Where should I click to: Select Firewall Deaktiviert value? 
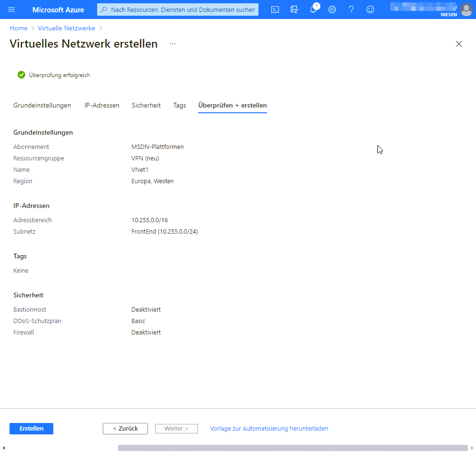[146, 333]
